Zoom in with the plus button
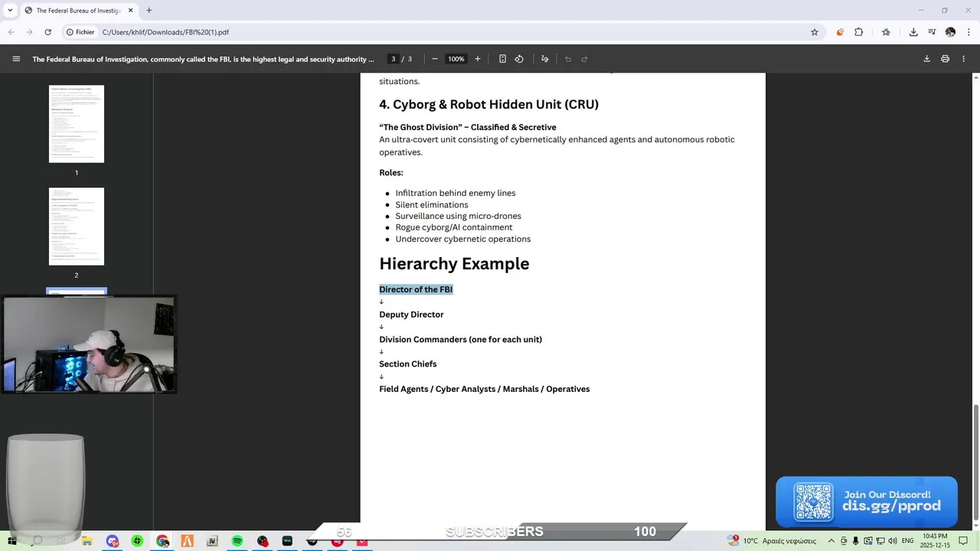Image resolution: width=980 pixels, height=551 pixels. tap(478, 59)
